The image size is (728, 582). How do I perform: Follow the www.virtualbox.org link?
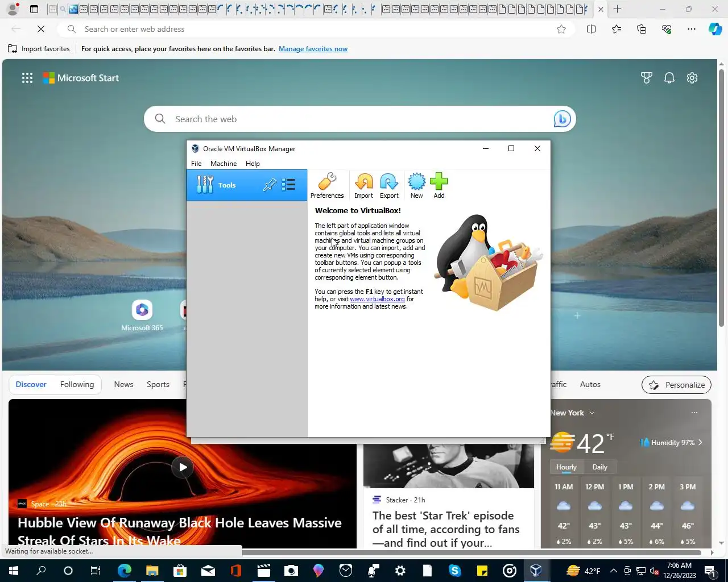tap(377, 299)
